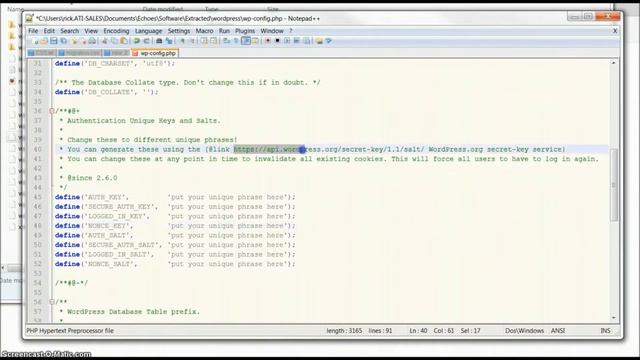
Task: Click 'WordPress Database Table prefix.' comment
Action: click(x=133, y=312)
